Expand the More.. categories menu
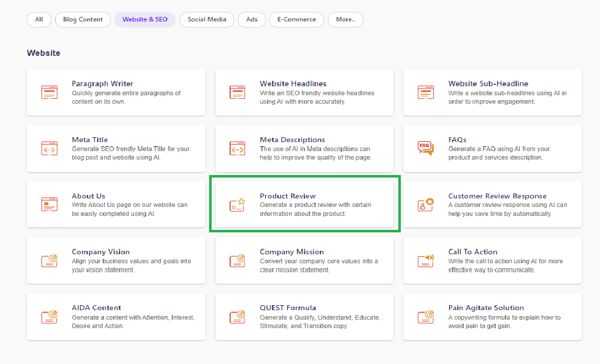The image size is (600, 364). [x=345, y=19]
